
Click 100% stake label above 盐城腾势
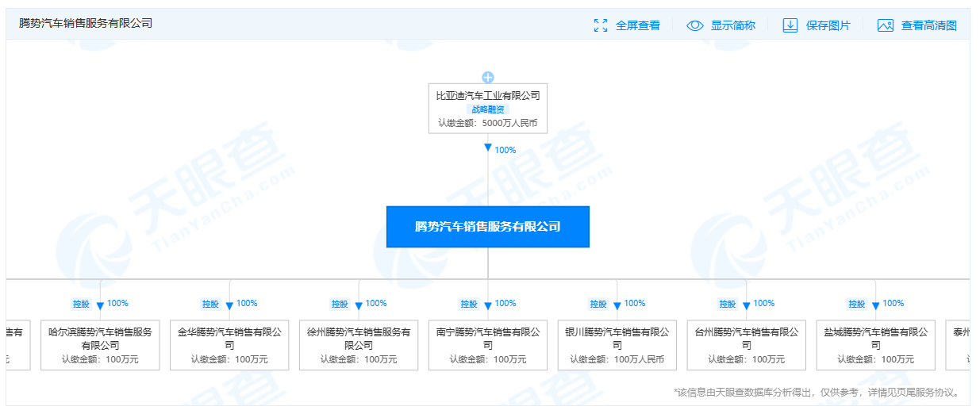[894, 303]
